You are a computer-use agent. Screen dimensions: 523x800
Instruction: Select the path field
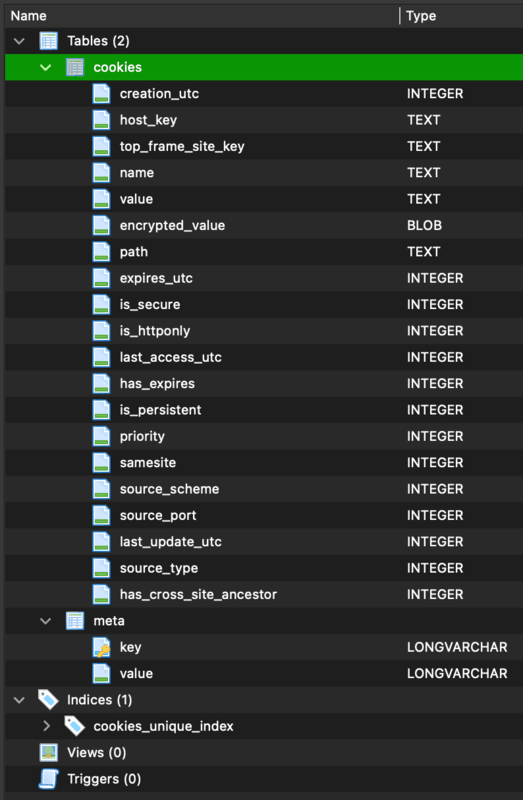(264, 252)
